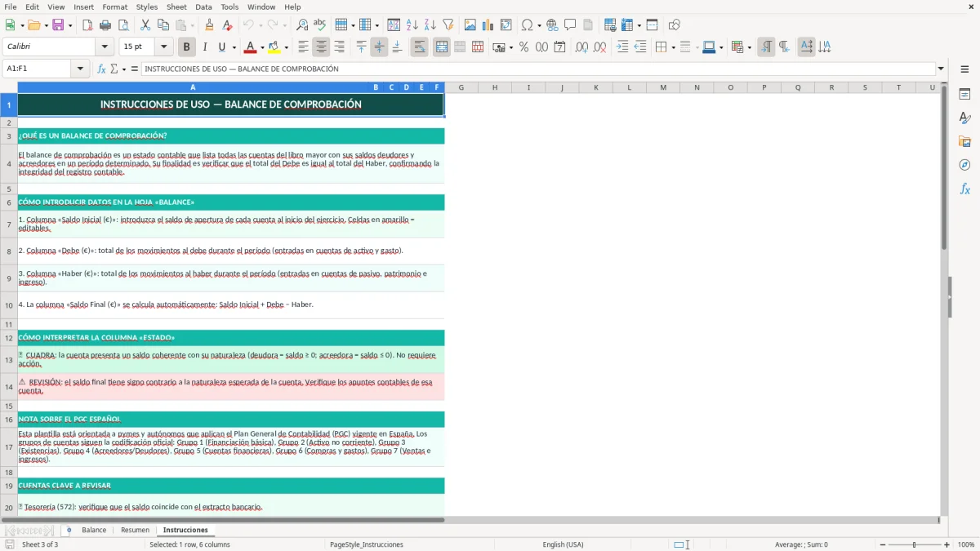Open the sidebar Properties panel
This screenshot has width=980, height=551.
[964, 95]
